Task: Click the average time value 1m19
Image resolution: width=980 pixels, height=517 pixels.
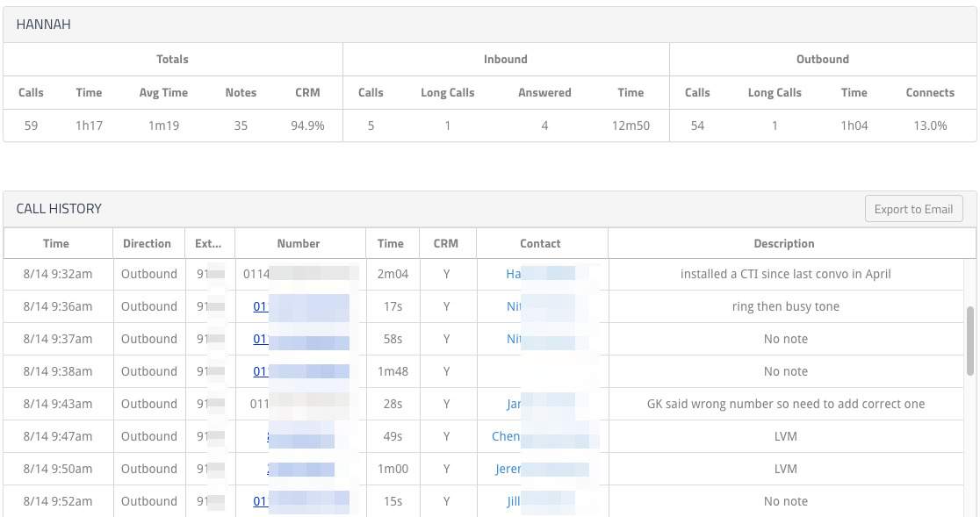Action: [x=163, y=126]
